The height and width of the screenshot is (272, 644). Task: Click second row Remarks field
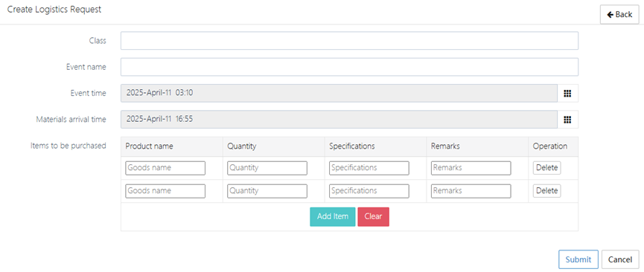[x=471, y=191]
